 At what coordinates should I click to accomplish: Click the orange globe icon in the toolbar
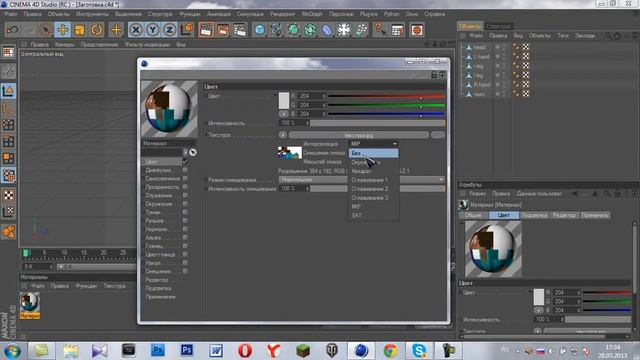click(x=417, y=30)
